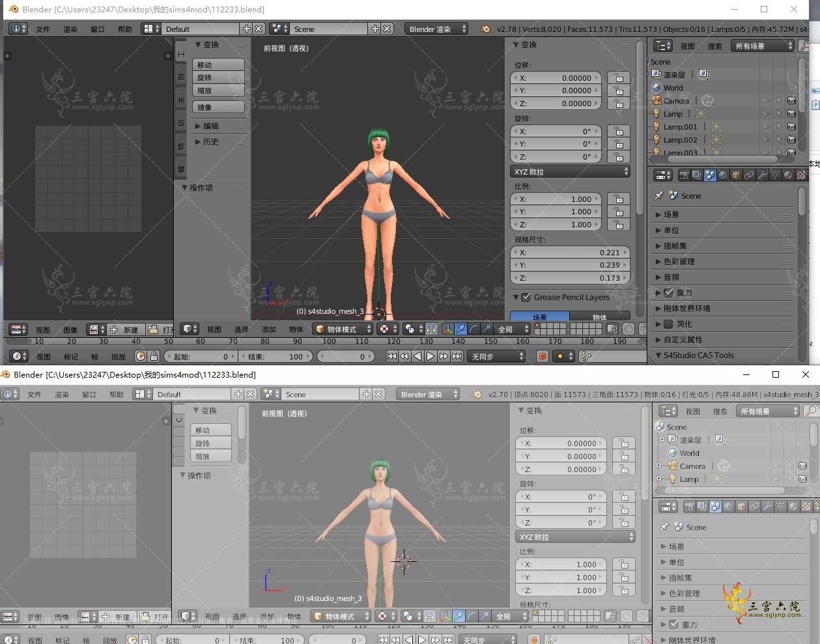Screen dimensions: 820x644
Task: Open the 选择 menu in bottom 3D view header
Action: [x=240, y=617]
